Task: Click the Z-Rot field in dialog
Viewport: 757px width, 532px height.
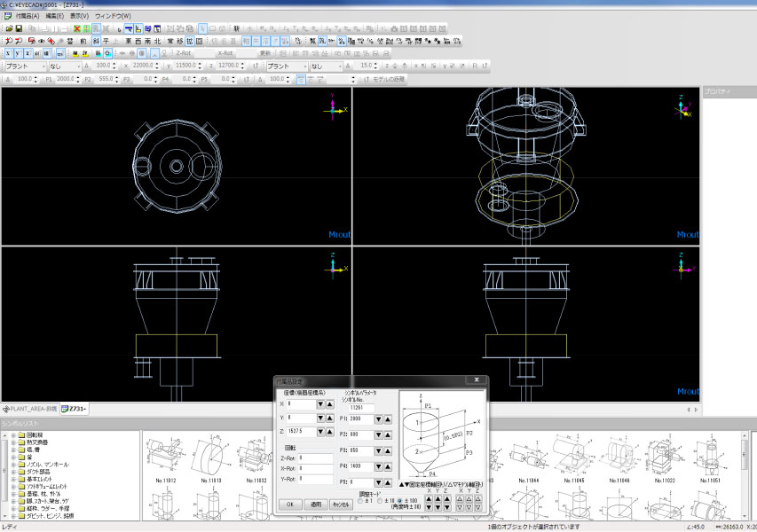Action: point(315,458)
